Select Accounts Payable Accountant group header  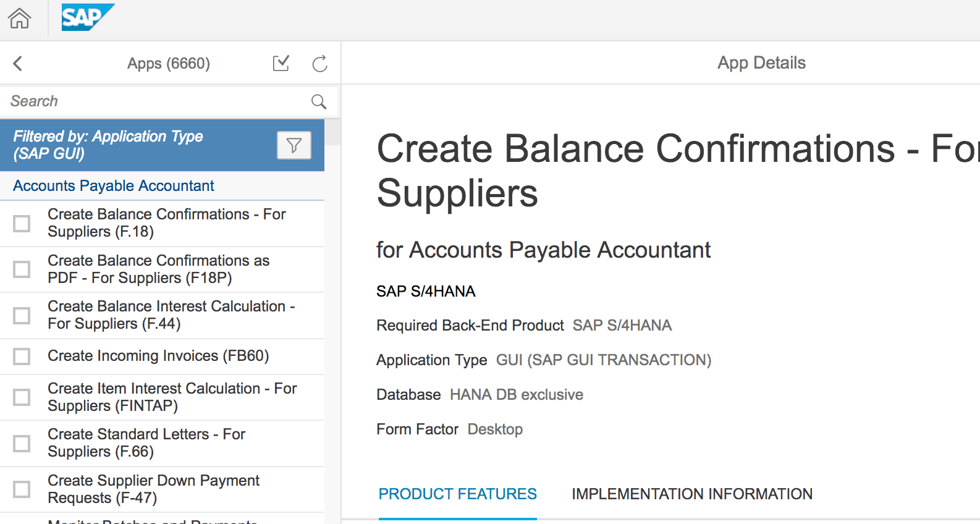162,186
